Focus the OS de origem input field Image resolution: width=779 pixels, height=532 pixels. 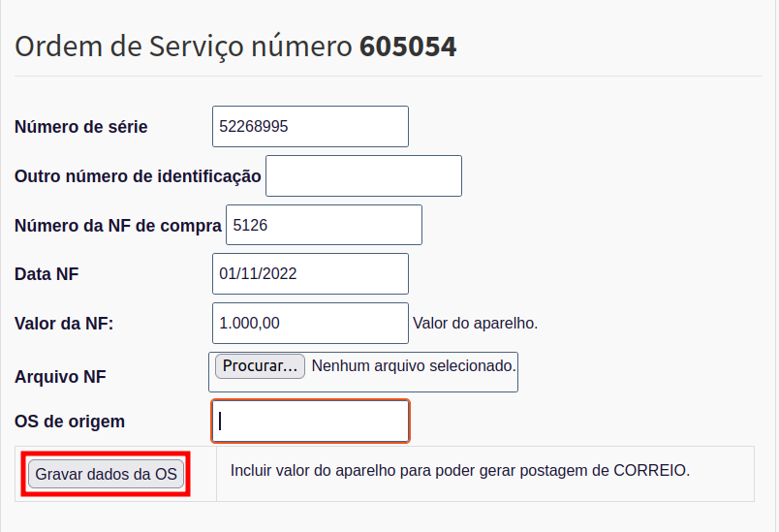pos(310,421)
